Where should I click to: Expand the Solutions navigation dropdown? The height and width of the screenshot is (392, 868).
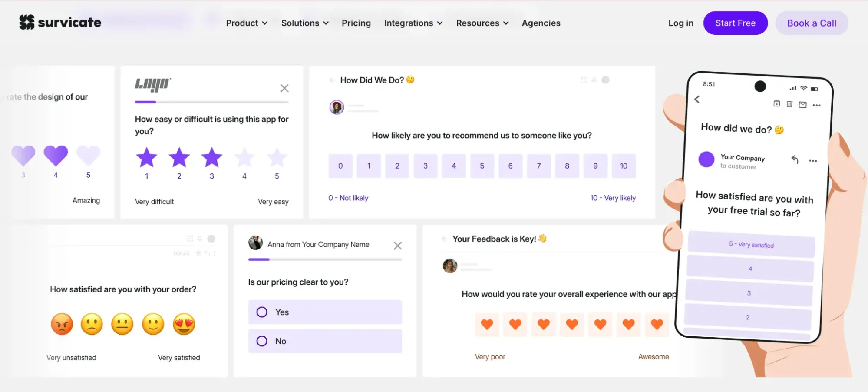click(304, 23)
